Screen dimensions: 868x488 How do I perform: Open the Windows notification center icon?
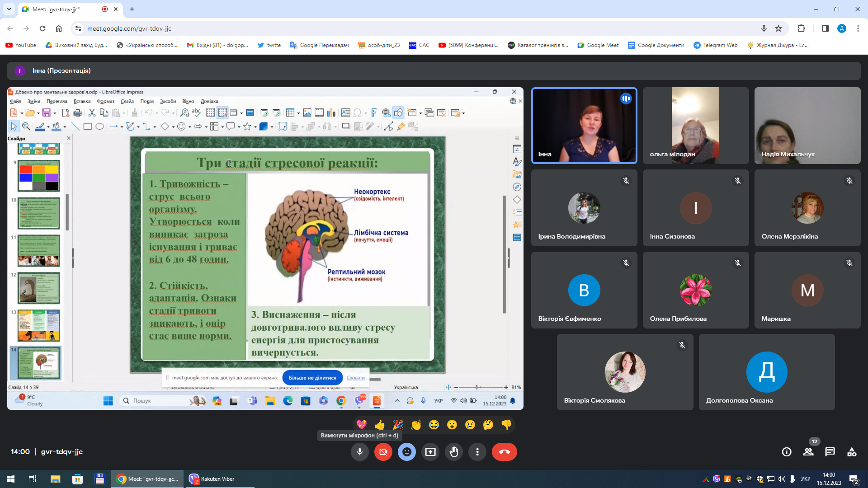[854, 479]
